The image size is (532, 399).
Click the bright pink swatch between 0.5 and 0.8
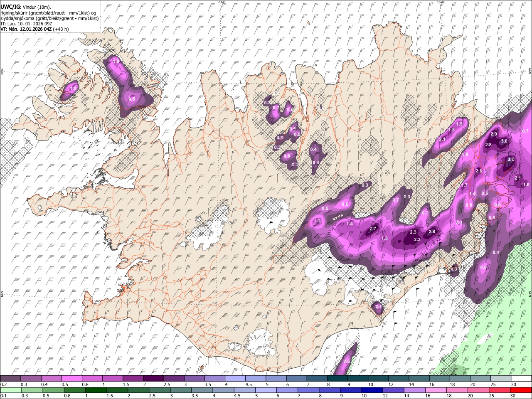point(72,379)
